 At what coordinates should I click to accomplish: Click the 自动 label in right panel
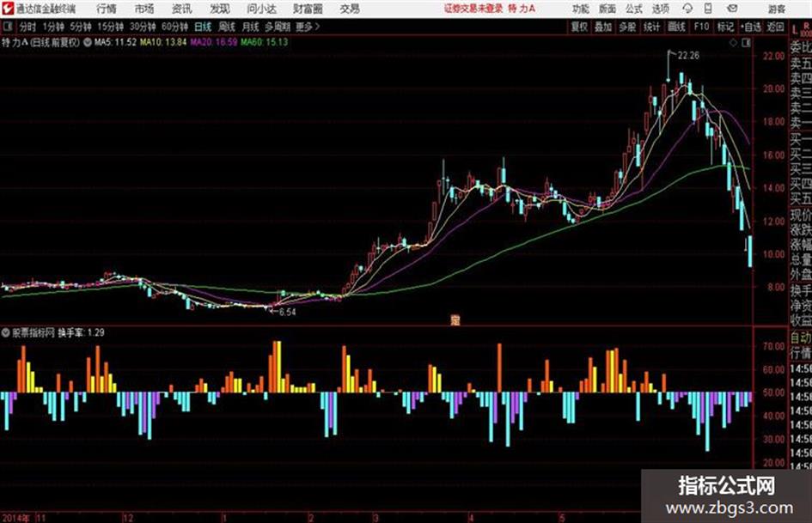(800, 338)
